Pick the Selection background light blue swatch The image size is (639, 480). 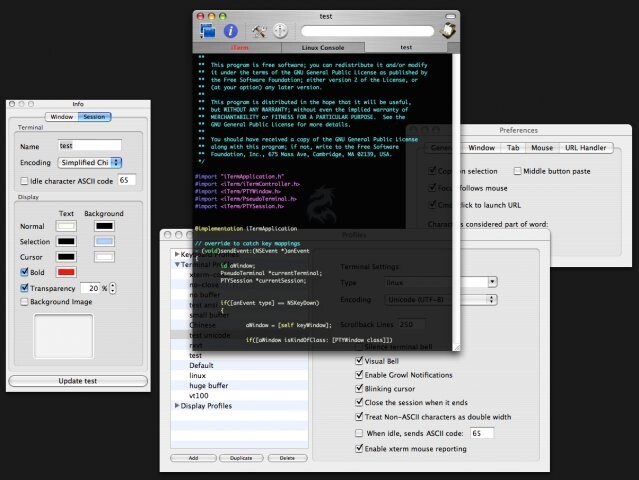pyautogui.click(x=104, y=242)
